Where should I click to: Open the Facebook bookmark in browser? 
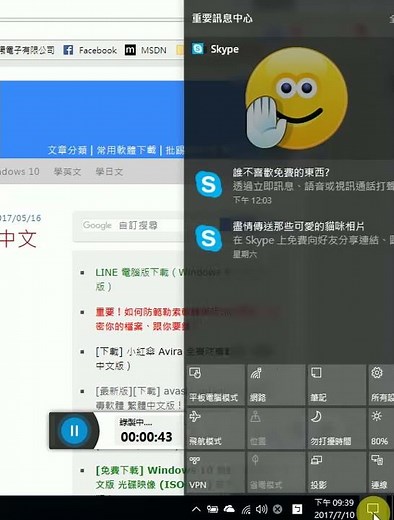point(90,50)
